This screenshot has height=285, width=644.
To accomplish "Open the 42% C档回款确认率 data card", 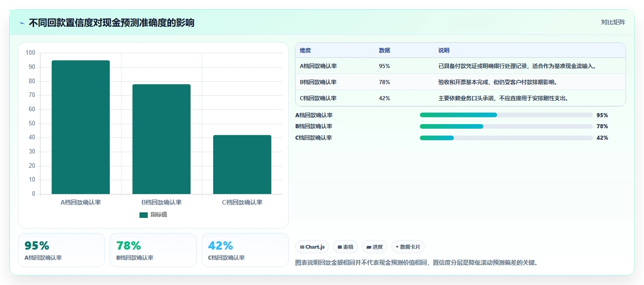I will click(245, 250).
